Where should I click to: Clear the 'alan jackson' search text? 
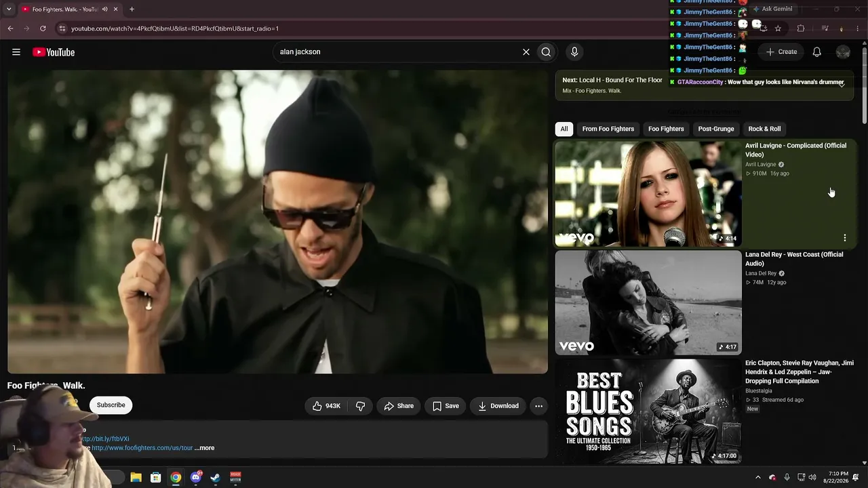click(526, 52)
